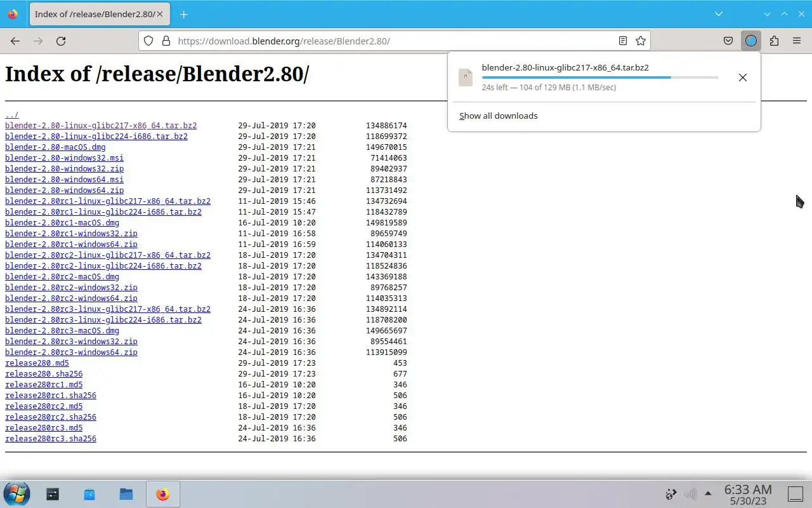Reload the current page
The image size is (812, 508).
pos(61,41)
